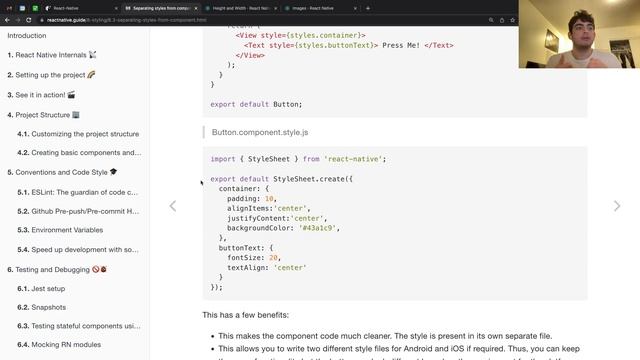
Task: Click the textAlign: 'center' code line
Action: click(267, 268)
